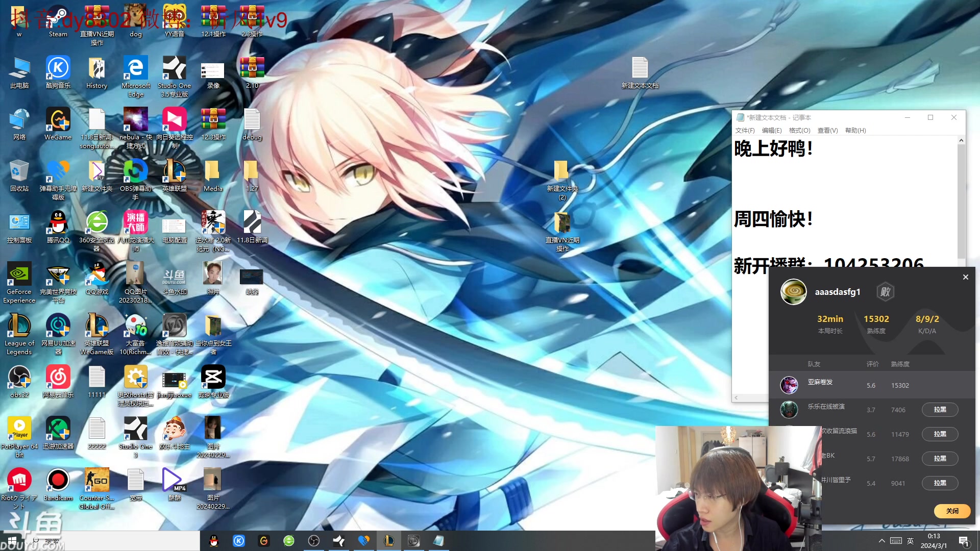Click the aaasdasfg1 player avatar
The image size is (980, 551).
click(x=793, y=292)
